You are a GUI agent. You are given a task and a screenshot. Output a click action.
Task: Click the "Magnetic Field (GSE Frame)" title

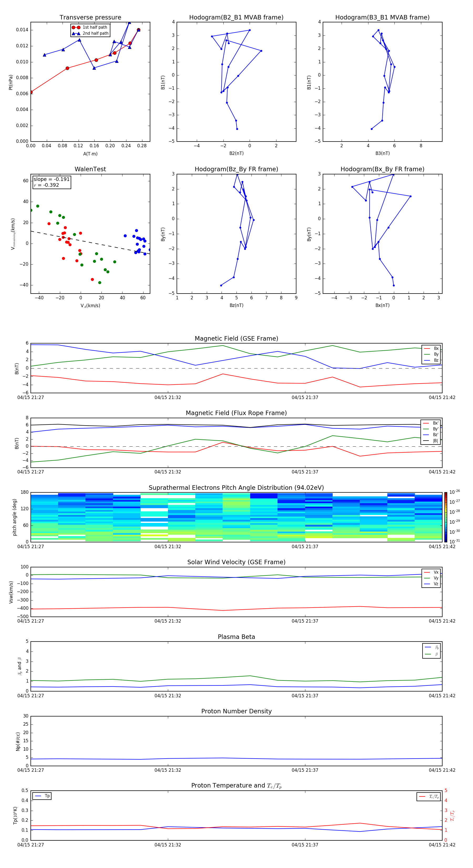point(236,339)
